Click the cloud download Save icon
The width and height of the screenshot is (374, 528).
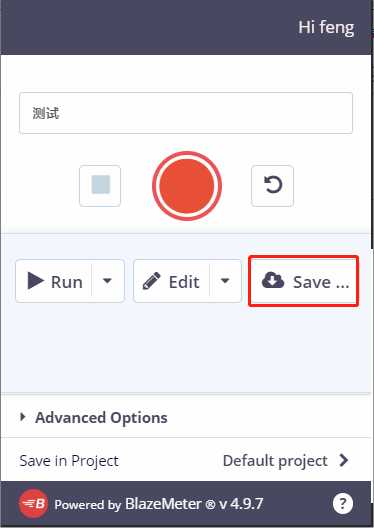[x=273, y=280]
